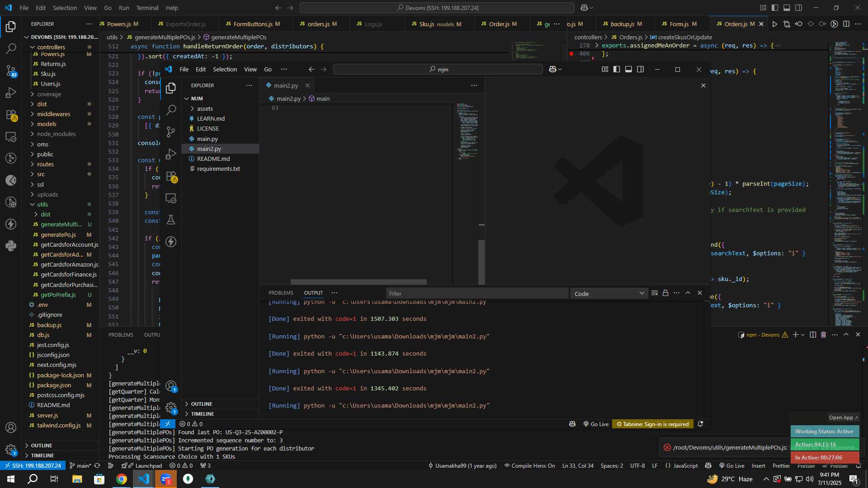Open Windows Start menu
Screen dimensions: 868x488
pyautogui.click(x=11, y=479)
